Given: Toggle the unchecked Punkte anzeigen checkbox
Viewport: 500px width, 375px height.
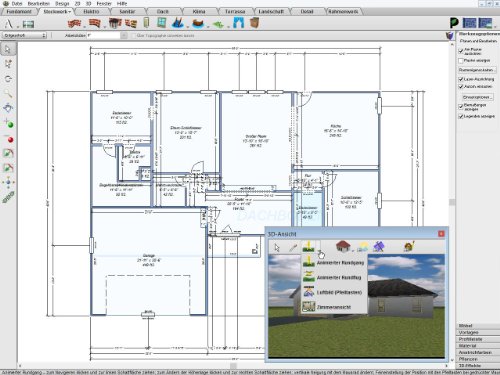Looking at the screenshot, I should pos(461,61).
